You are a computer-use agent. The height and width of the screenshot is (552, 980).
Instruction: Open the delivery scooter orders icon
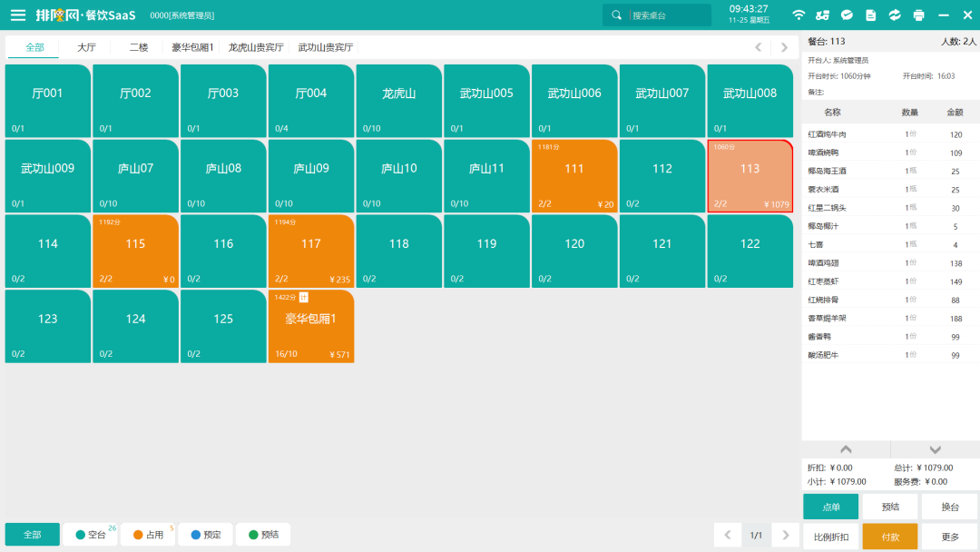(x=823, y=15)
